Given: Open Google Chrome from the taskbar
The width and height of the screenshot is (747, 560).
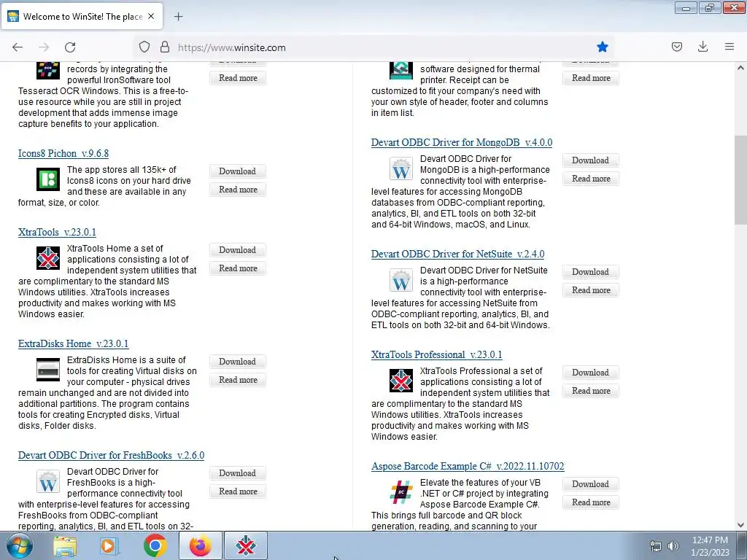Looking at the screenshot, I should click(x=155, y=545).
